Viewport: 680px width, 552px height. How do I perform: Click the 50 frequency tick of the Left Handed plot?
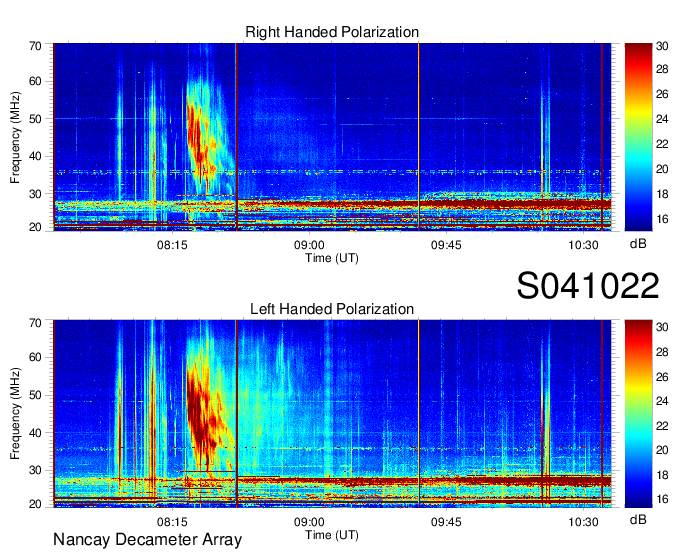coord(36,395)
